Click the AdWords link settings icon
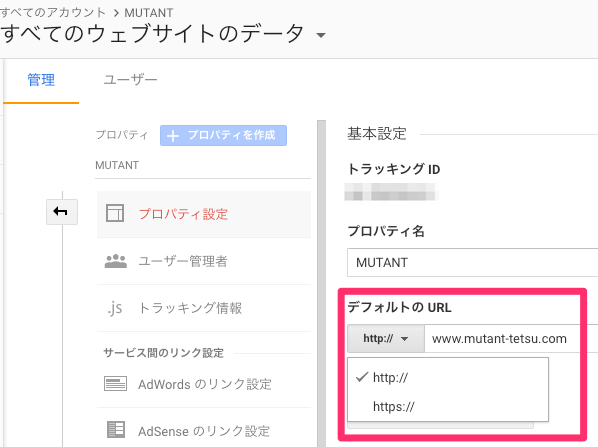Viewport: 598px width, 447px height. pyautogui.click(x=115, y=384)
